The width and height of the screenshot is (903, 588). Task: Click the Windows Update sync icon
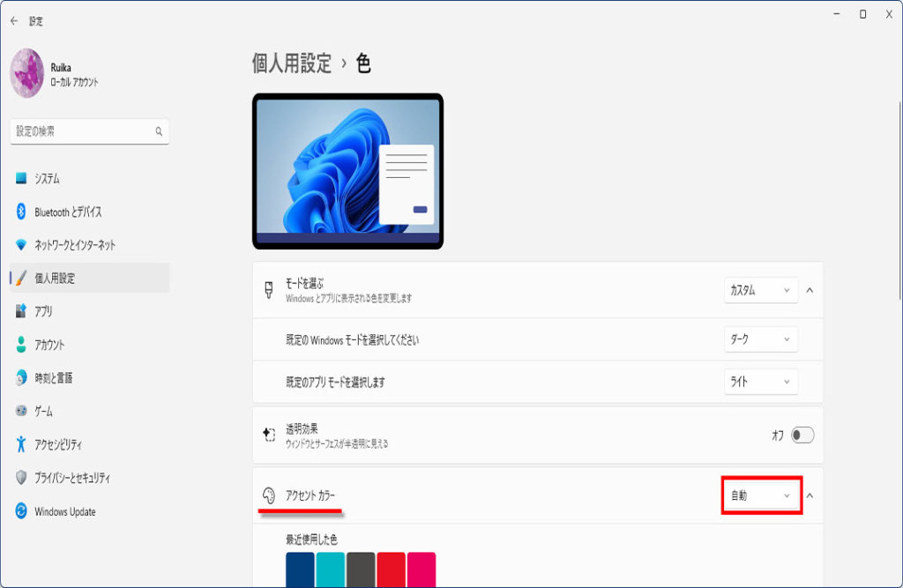21,510
